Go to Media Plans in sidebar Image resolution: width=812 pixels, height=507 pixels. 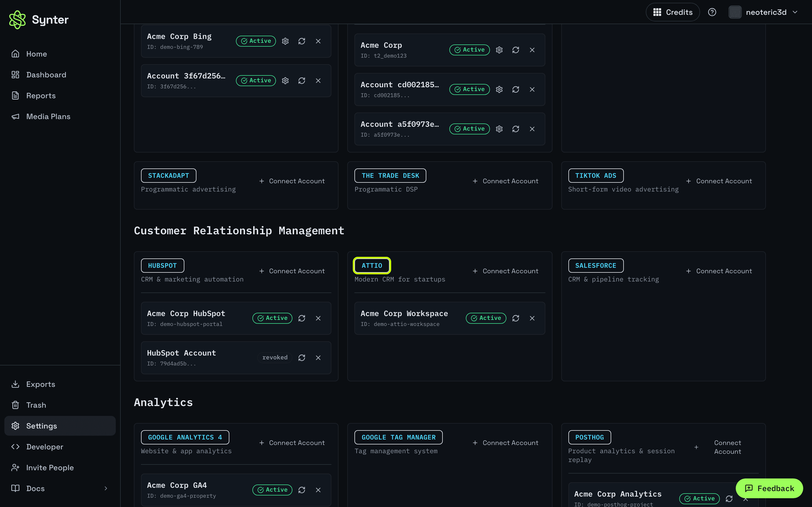point(48,116)
